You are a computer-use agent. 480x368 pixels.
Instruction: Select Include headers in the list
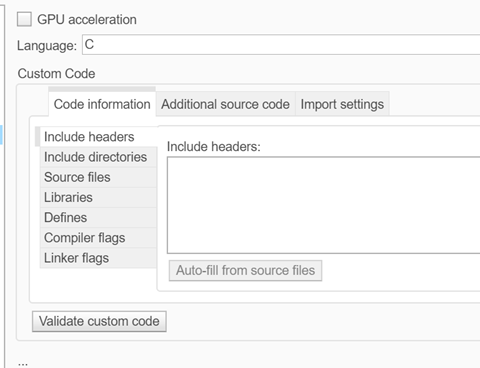pyautogui.click(x=96, y=137)
